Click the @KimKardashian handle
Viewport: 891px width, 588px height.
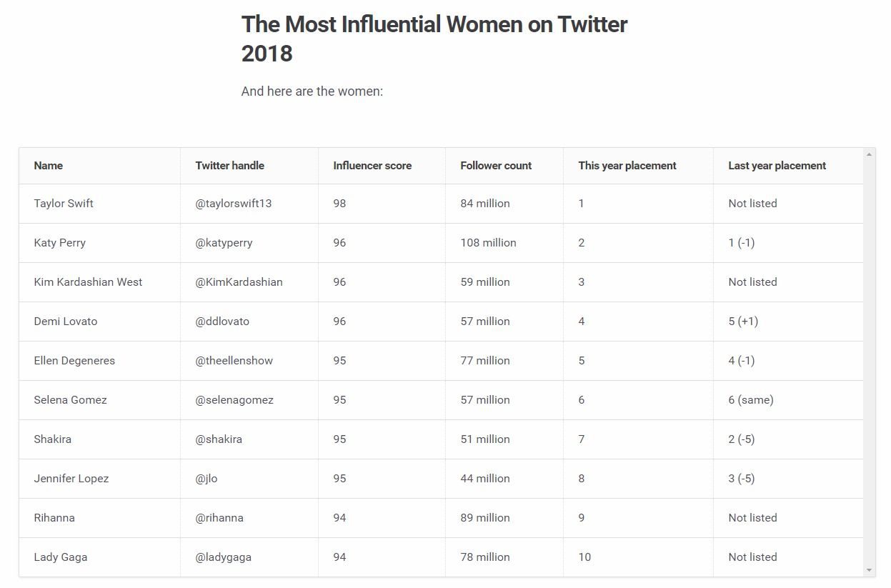(239, 282)
